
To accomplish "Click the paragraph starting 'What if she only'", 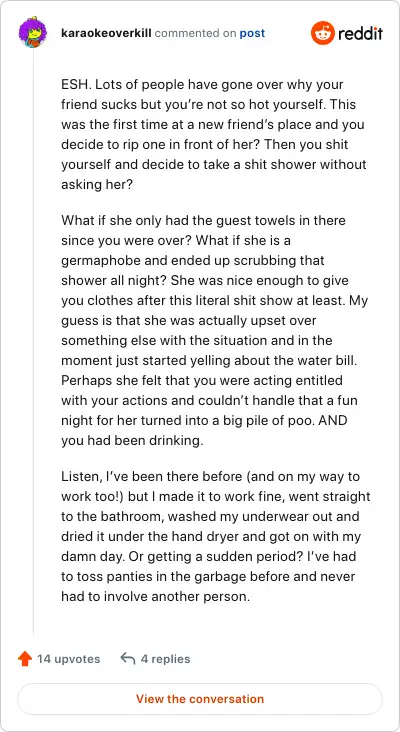I will [x=215, y=331].
